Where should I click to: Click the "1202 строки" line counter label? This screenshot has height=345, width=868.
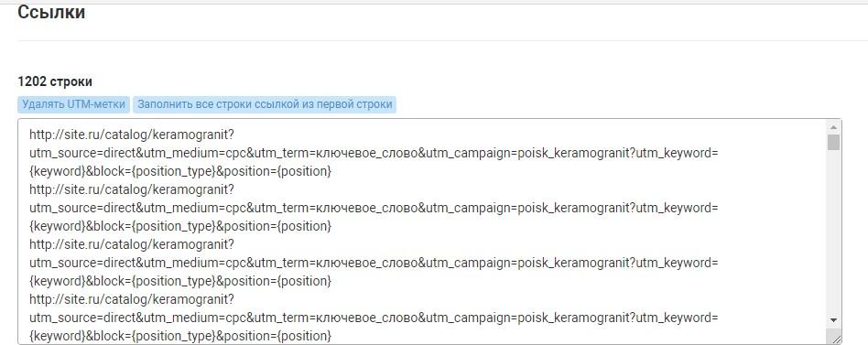(55, 81)
